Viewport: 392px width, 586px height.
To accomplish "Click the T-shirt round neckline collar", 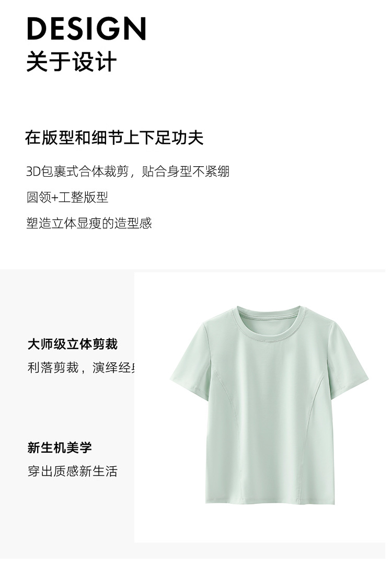I will tap(269, 324).
